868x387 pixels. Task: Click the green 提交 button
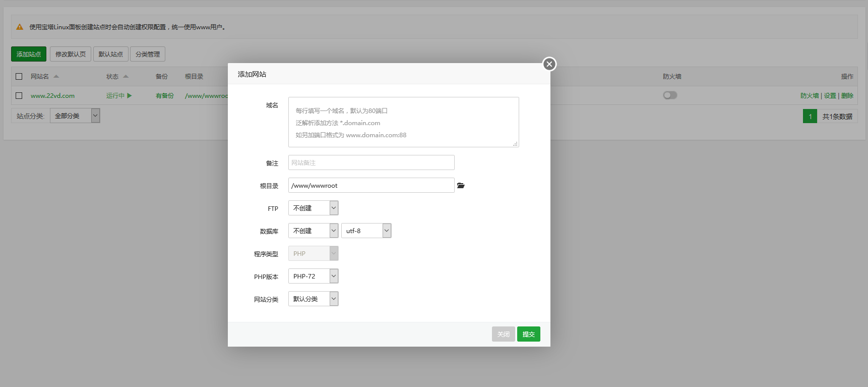point(529,334)
